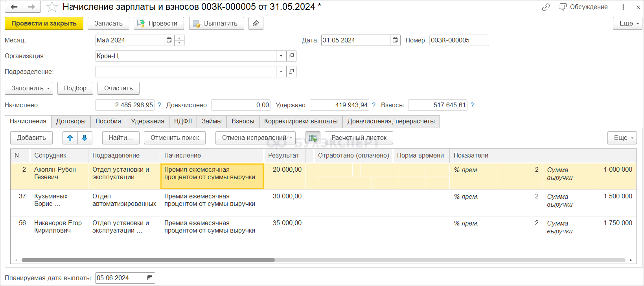
Task: Expand the Подразделение dropdown list
Action: tap(281, 72)
